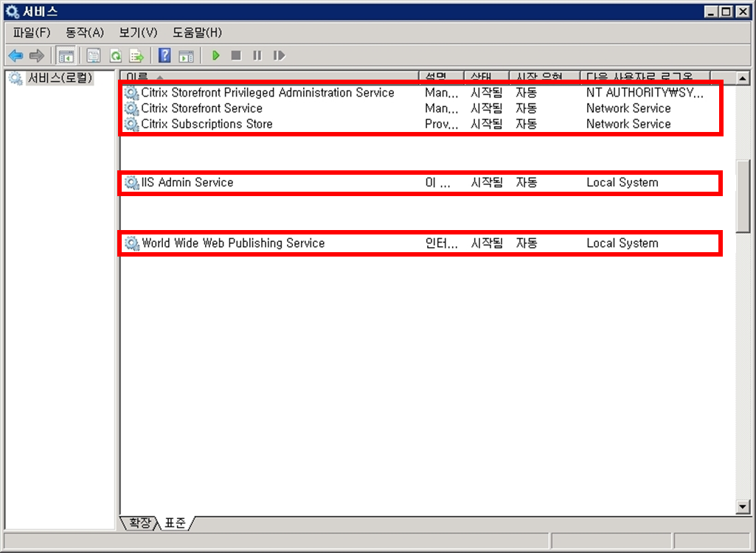The height and width of the screenshot is (553, 756).
Task: Open the 파일(F) menu
Action: 31,32
